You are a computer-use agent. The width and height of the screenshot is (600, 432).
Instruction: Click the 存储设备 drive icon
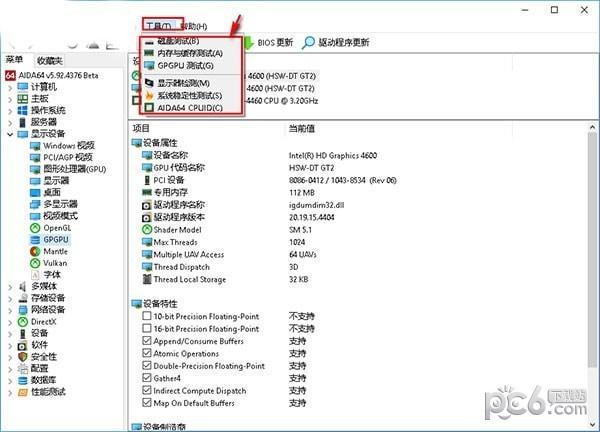[x=23, y=298]
